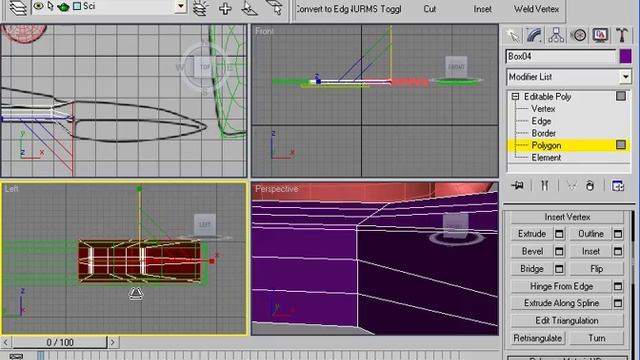Click the Box04 object name field
This screenshot has width=640, height=360.
click(x=560, y=56)
